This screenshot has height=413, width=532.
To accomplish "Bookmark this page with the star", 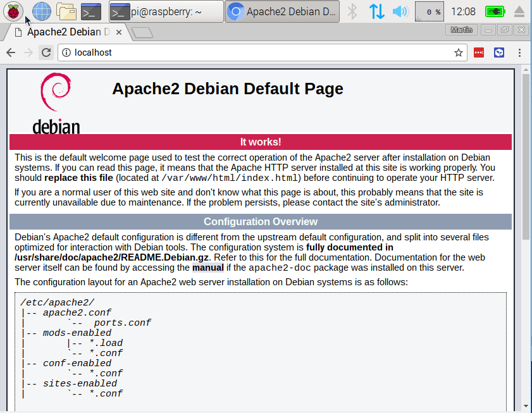I will click(459, 52).
